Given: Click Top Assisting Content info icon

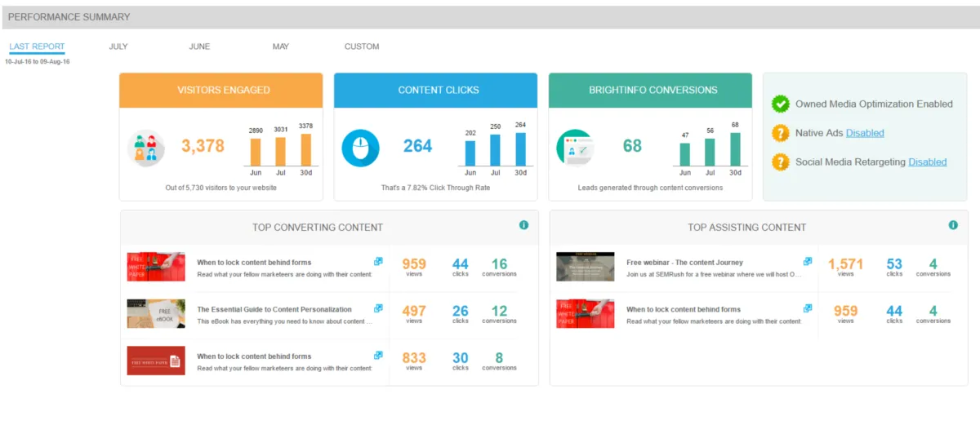Looking at the screenshot, I should [953, 226].
